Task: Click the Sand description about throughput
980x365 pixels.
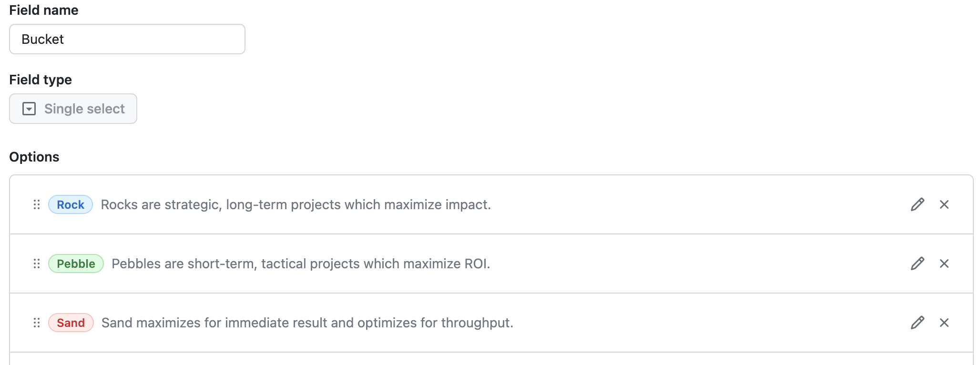Action: 307,323
